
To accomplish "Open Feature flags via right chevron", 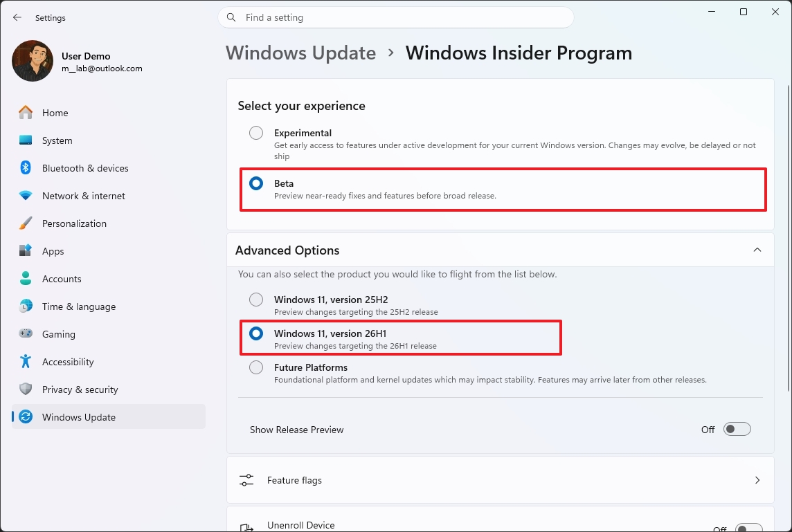I will tap(757, 480).
